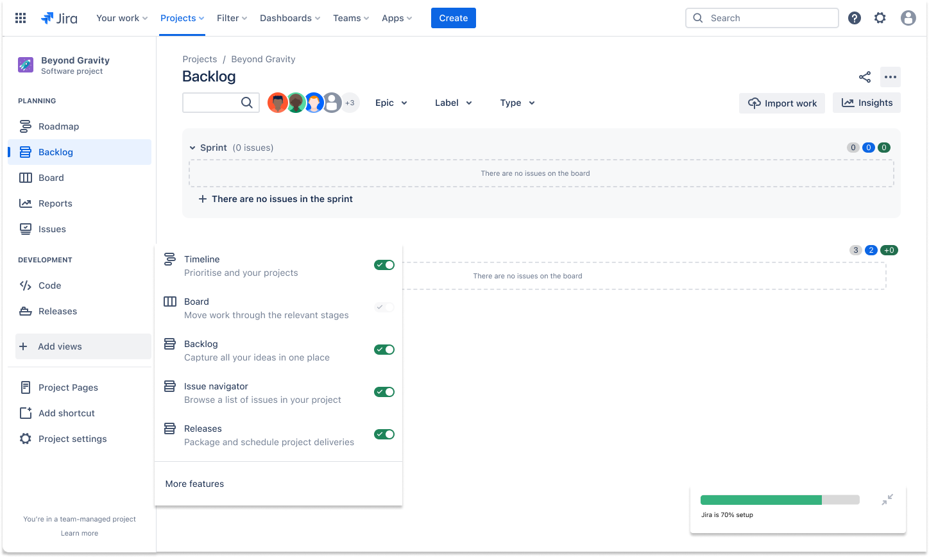Open the Filter dropdown in top nav
Screen dimensions: 929x560
pos(232,18)
